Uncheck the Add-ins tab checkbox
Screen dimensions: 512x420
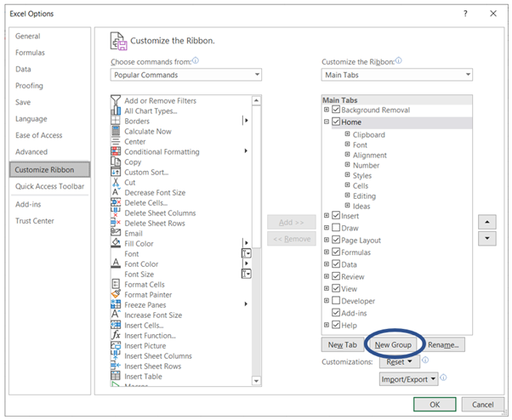[336, 313]
